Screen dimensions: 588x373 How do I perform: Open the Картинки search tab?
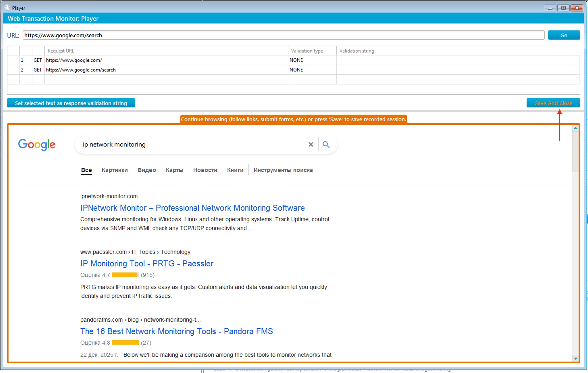pos(115,170)
